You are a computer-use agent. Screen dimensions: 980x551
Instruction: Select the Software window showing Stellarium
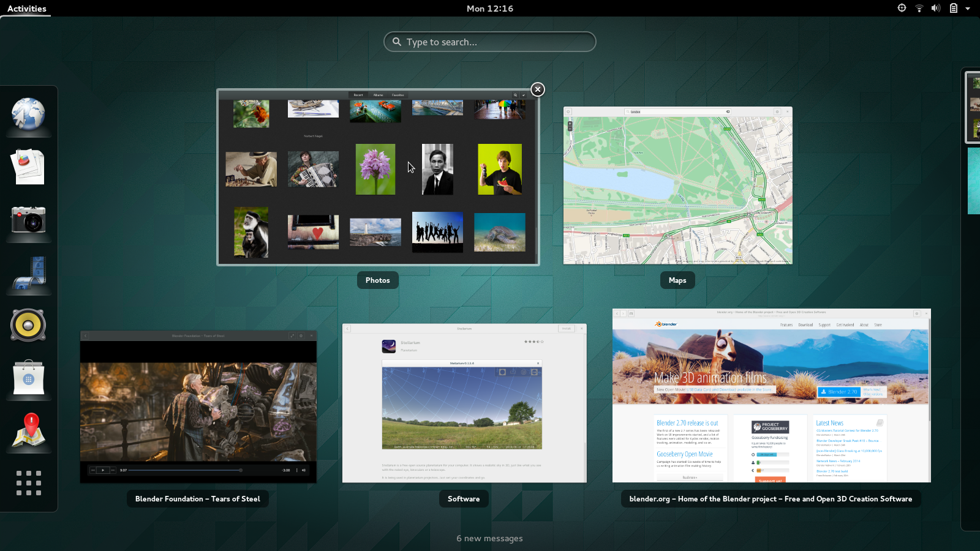click(464, 403)
